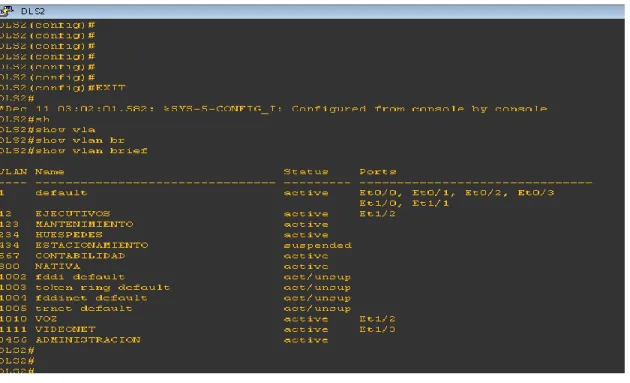Click the MANTENIMIENTO VLAN name
Screen dimensions: 630x383
click(x=84, y=224)
